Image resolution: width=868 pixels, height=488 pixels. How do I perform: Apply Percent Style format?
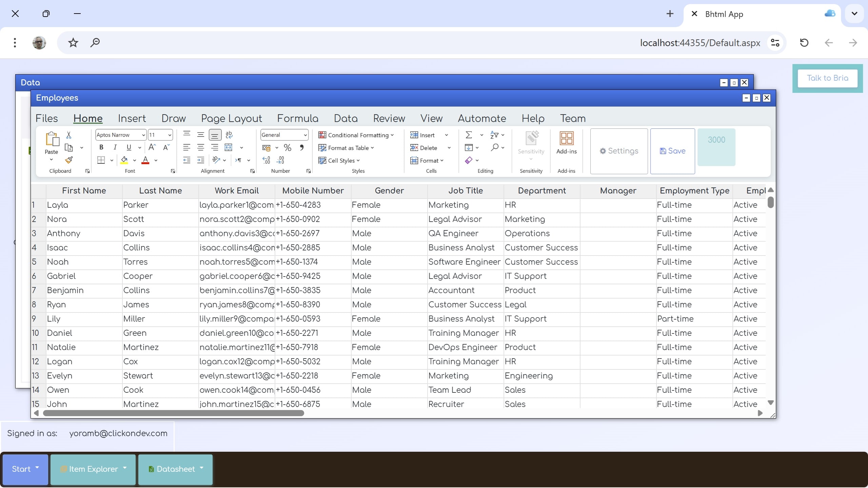pos(288,148)
